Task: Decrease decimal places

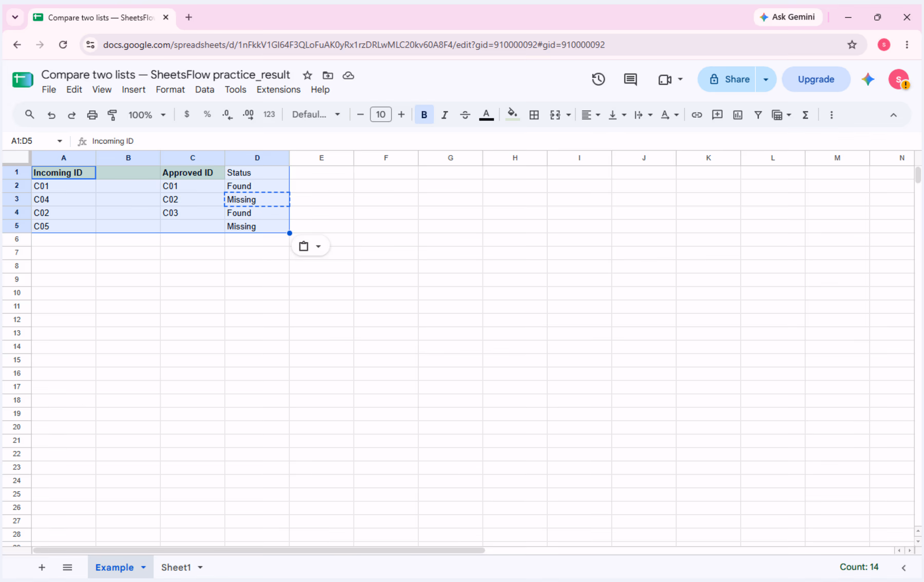Action: [227, 115]
